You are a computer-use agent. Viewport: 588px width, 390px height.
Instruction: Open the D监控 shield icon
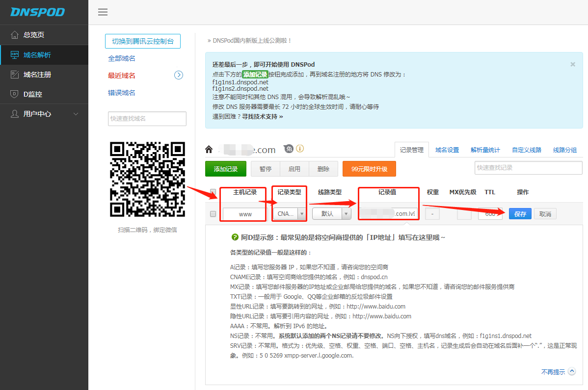point(14,94)
